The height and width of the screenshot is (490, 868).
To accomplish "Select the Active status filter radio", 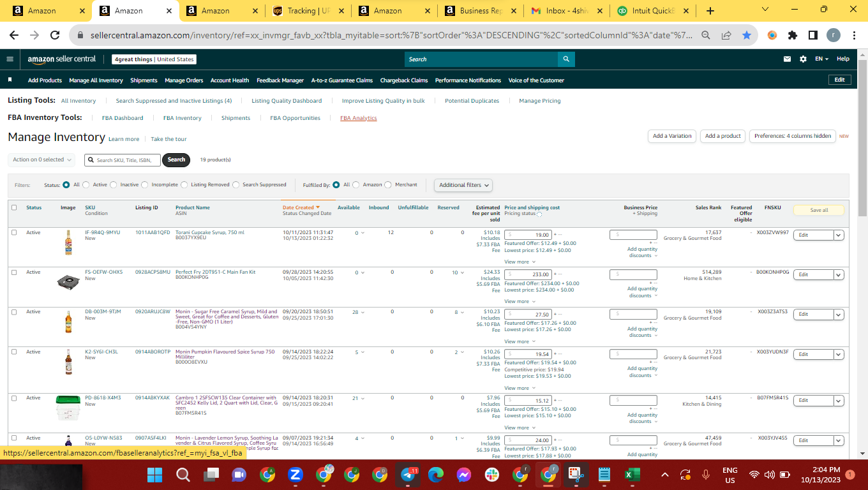I will click(86, 185).
